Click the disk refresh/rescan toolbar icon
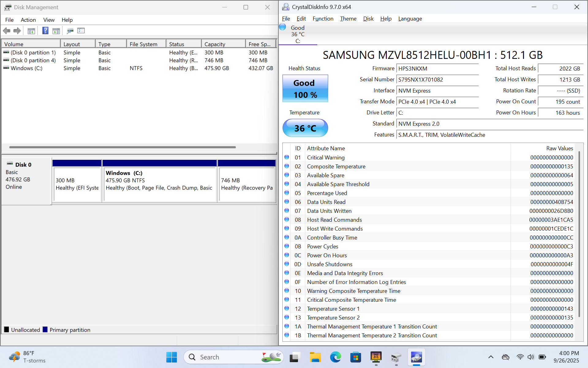588x368 pixels. tap(70, 31)
